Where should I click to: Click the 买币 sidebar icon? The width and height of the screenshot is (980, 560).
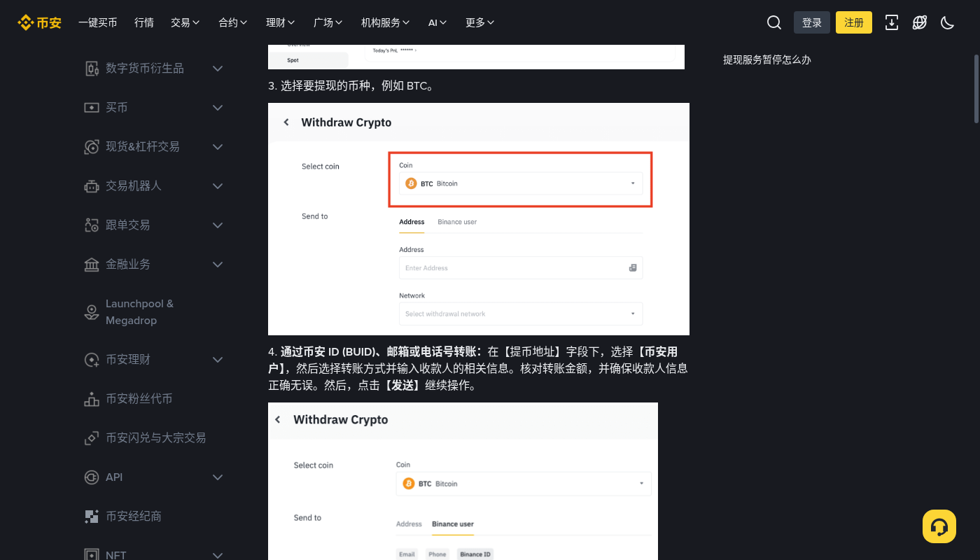[92, 108]
